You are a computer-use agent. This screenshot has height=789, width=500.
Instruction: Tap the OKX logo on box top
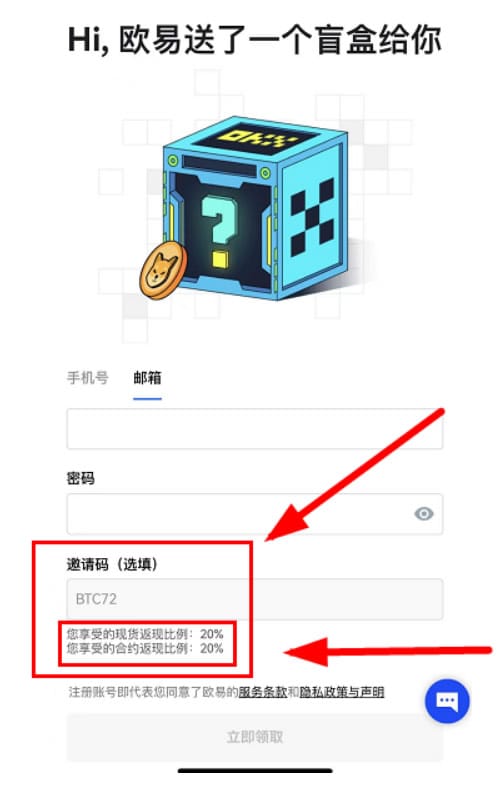pyautogui.click(x=254, y=136)
